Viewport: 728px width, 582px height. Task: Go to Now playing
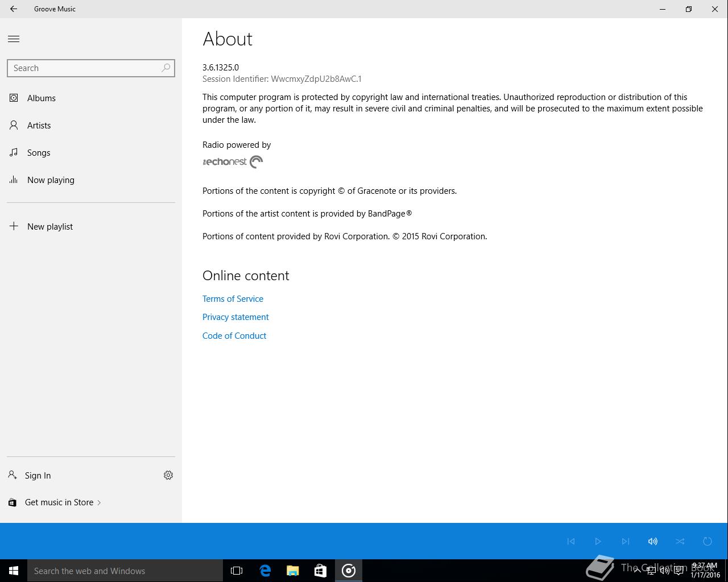91,180
